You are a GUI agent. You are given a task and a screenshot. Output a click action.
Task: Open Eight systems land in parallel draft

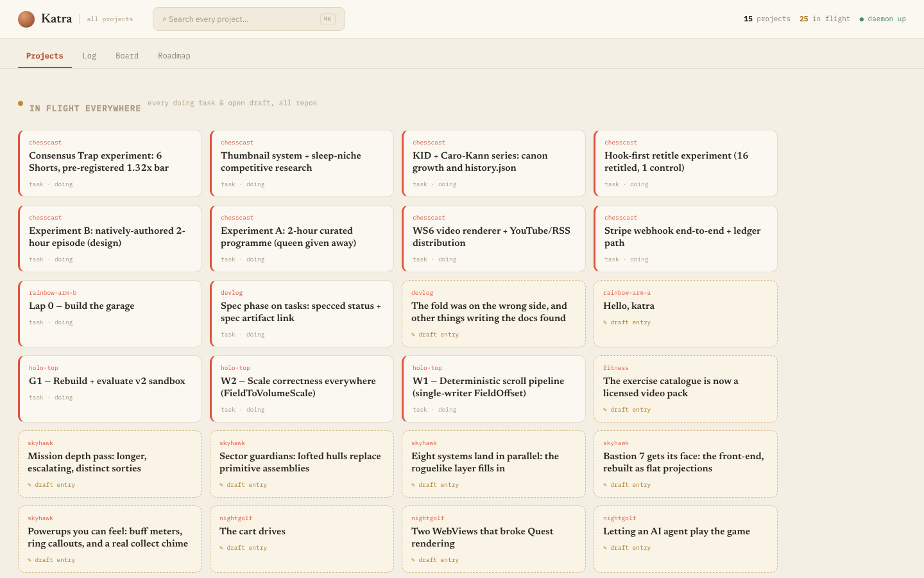(493, 464)
